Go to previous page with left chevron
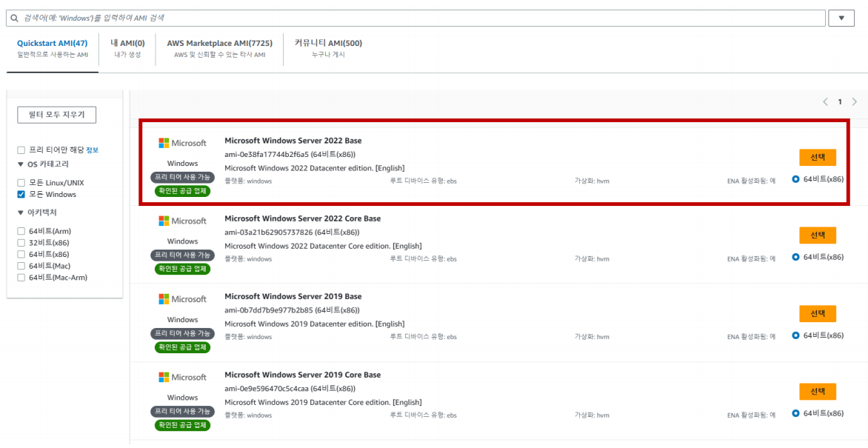 (x=825, y=102)
